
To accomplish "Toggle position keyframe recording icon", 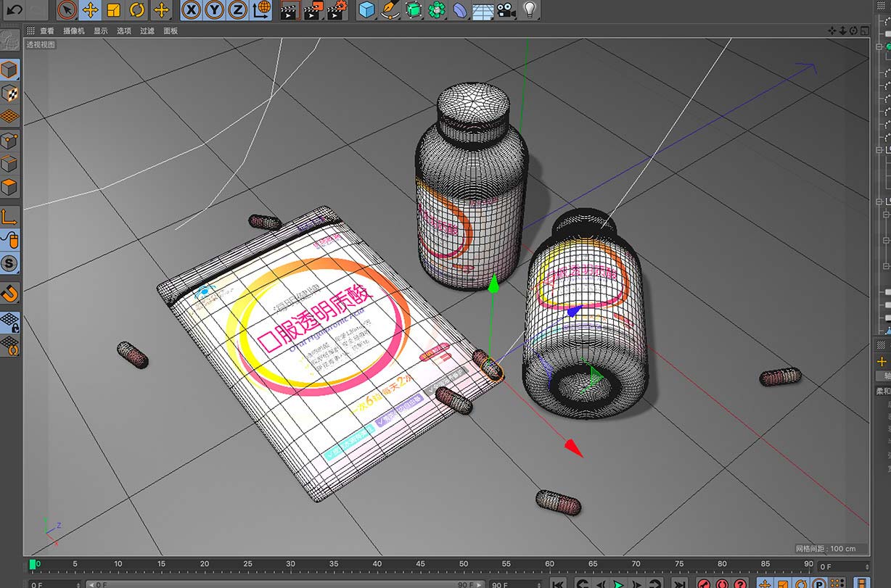I will click(765, 582).
